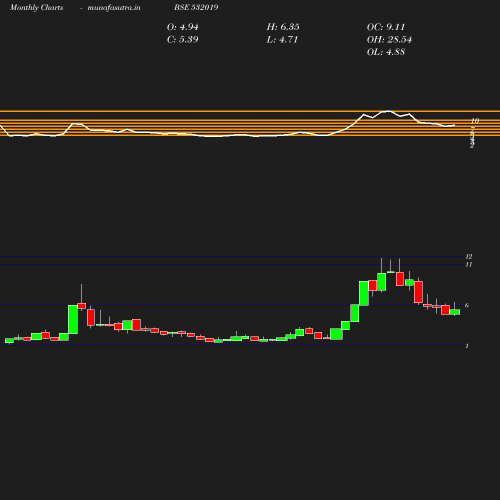Click the tall green candle near the first spike
The width and height of the screenshot is (500, 500).
(x=73, y=319)
